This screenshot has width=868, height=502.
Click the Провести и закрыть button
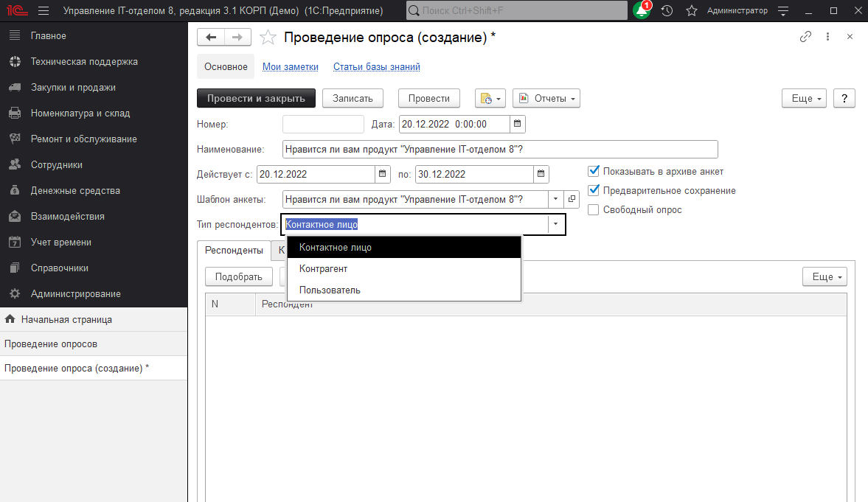tap(256, 97)
